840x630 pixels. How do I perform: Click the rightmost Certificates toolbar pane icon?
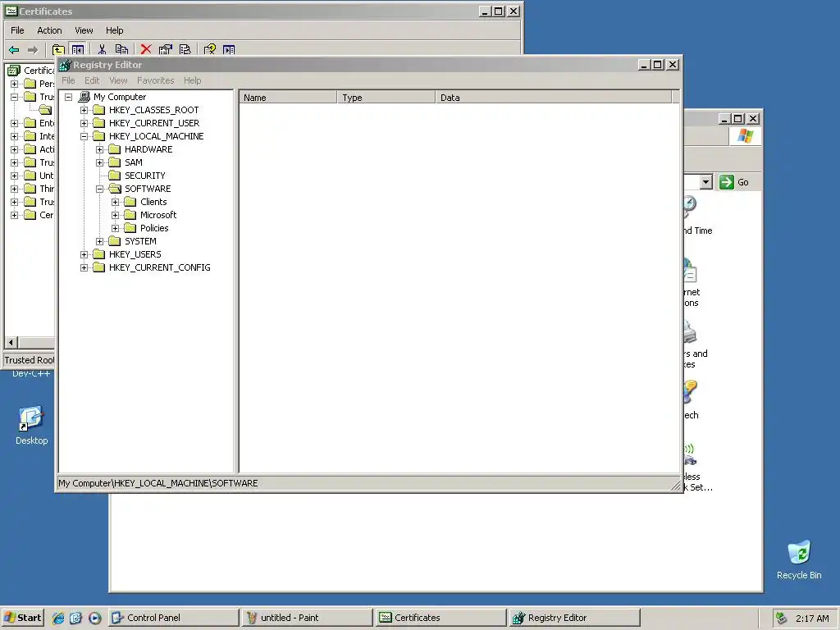[x=230, y=50]
